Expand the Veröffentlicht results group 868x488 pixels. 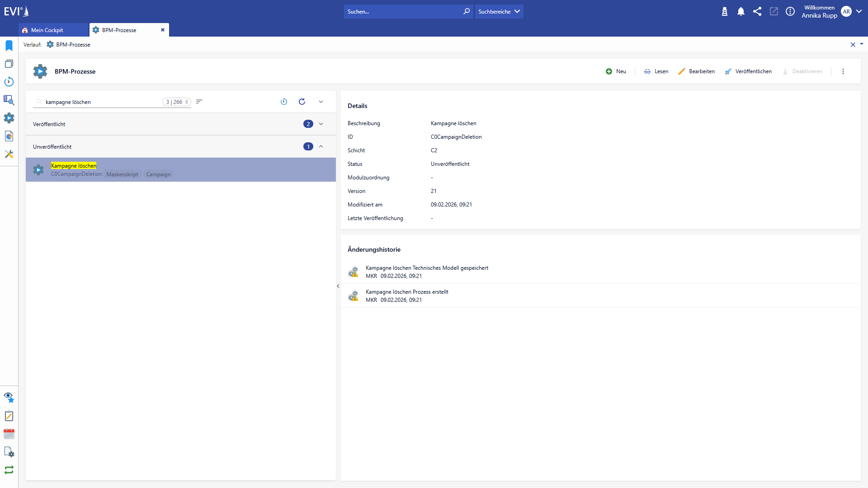[x=321, y=124]
